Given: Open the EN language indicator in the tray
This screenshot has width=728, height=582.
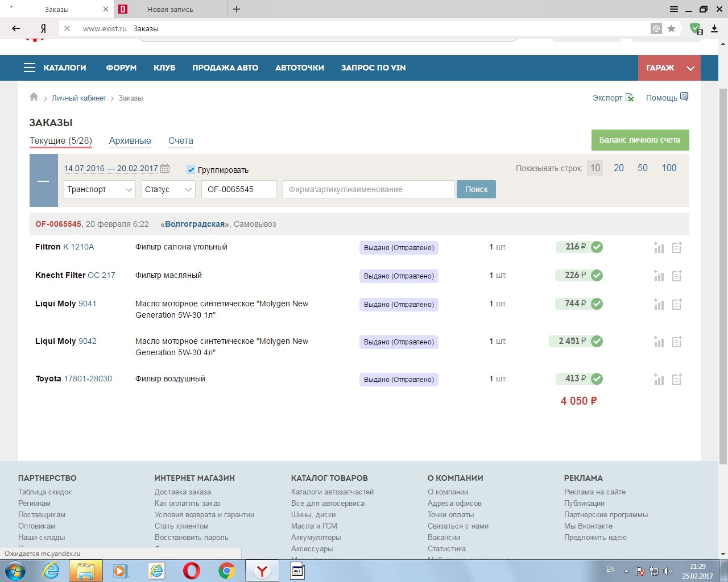Looking at the screenshot, I should 610,569.
